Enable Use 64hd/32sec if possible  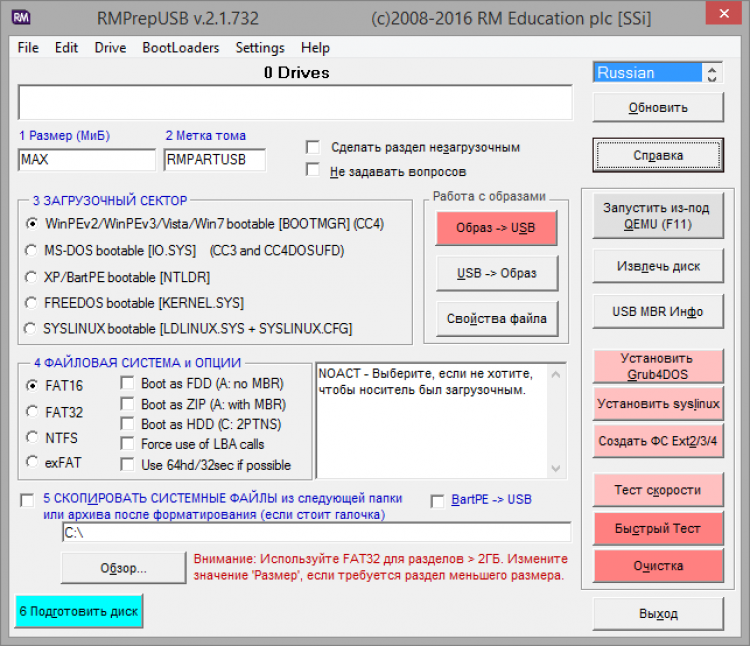(127, 464)
